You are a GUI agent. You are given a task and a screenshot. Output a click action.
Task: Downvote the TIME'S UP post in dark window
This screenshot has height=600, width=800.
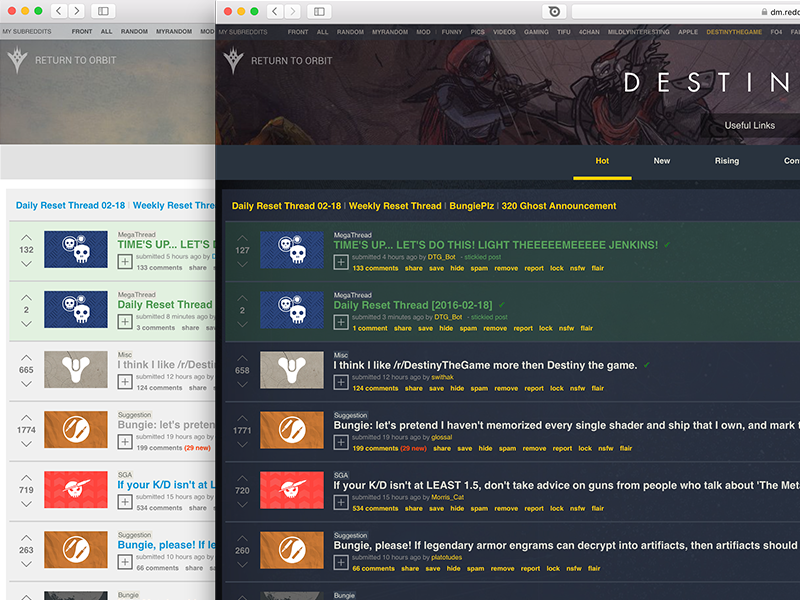242,264
